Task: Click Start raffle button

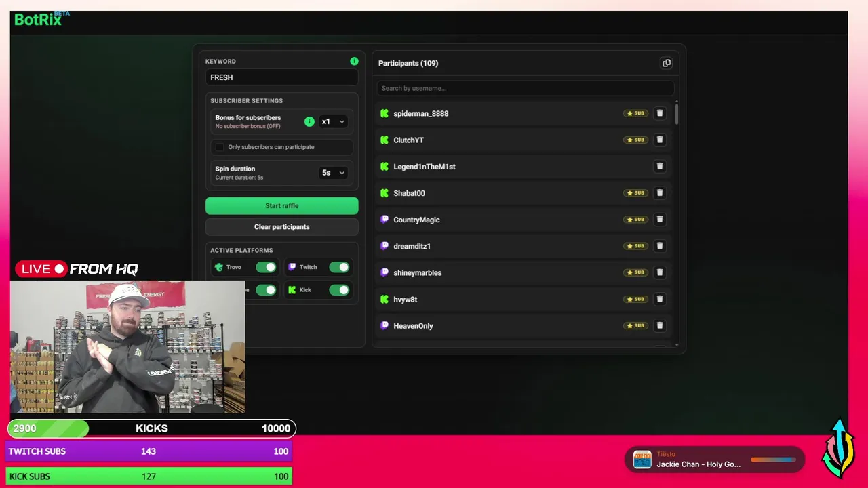Action: (x=281, y=205)
